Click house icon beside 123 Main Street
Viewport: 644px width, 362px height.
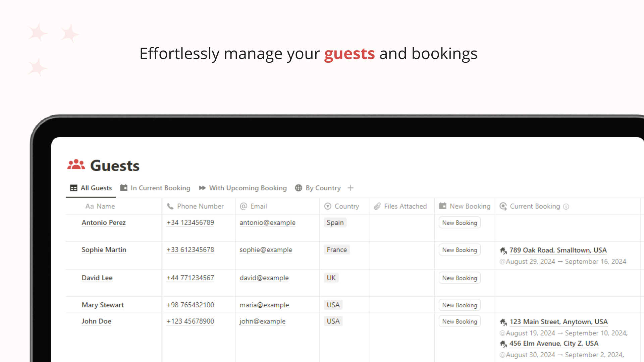pyautogui.click(x=503, y=322)
